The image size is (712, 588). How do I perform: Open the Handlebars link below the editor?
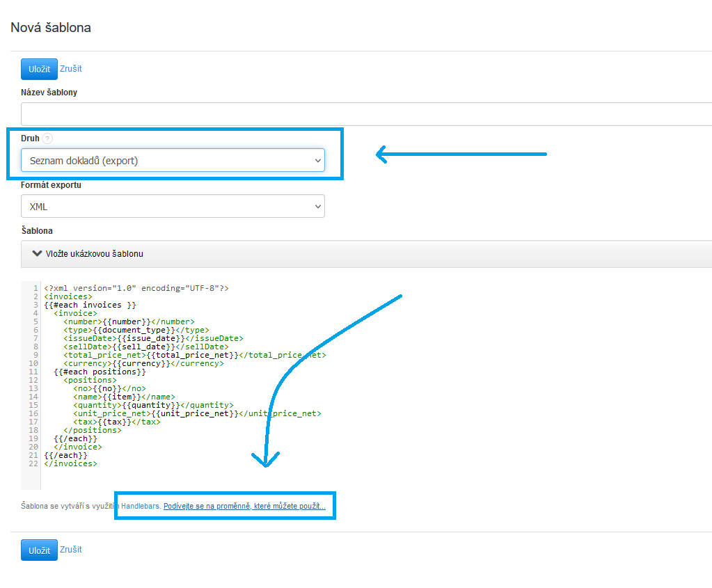coord(141,506)
